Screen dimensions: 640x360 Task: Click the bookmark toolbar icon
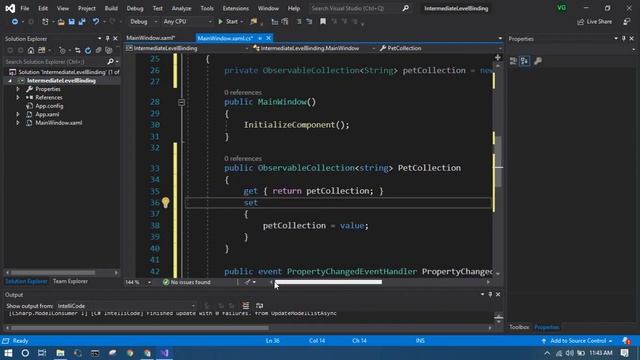(x=323, y=22)
